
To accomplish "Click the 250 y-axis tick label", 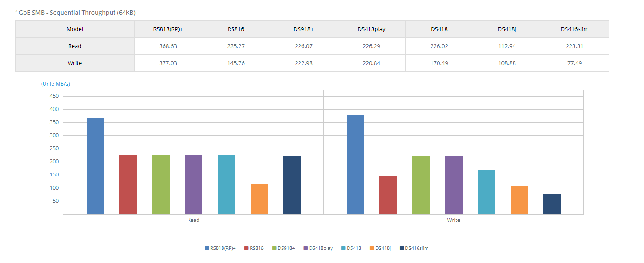I will point(55,149).
